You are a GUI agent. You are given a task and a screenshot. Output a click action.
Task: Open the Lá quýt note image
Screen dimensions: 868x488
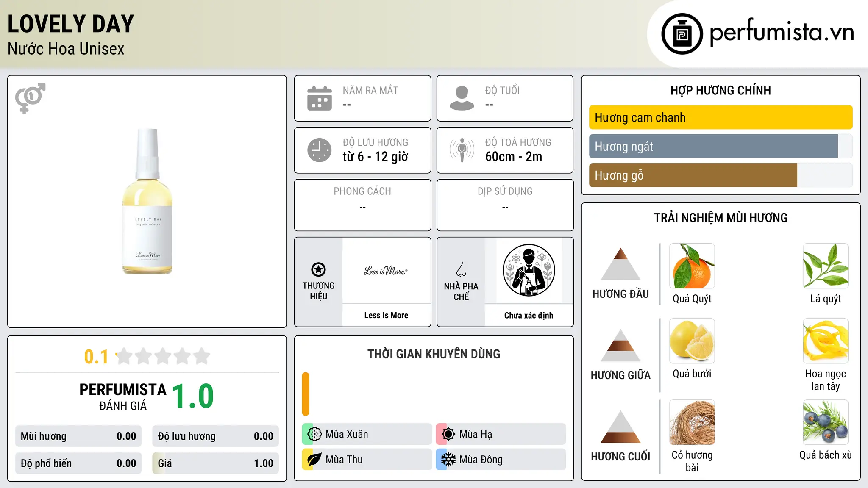(x=826, y=266)
